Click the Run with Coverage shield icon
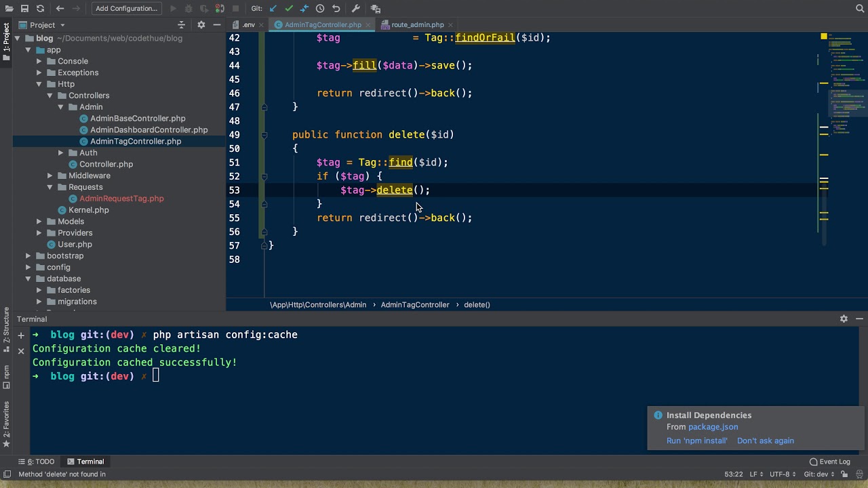This screenshot has height=488, width=868. 204,9
